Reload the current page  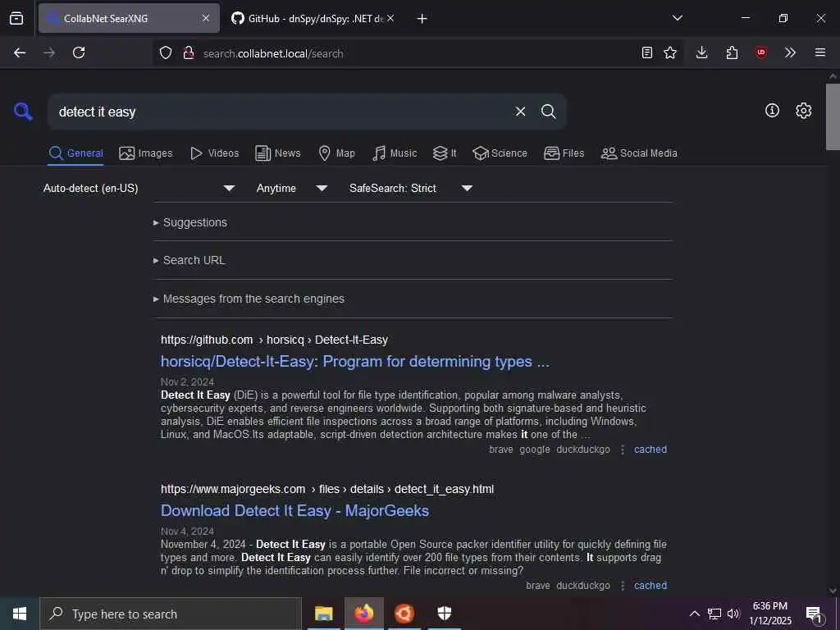pos(79,52)
